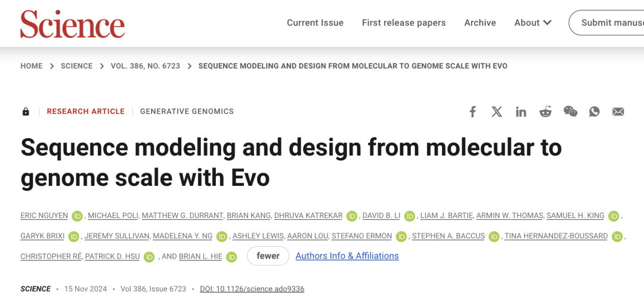Share article on Reddit
This screenshot has height=299, width=644.
pos(546,111)
